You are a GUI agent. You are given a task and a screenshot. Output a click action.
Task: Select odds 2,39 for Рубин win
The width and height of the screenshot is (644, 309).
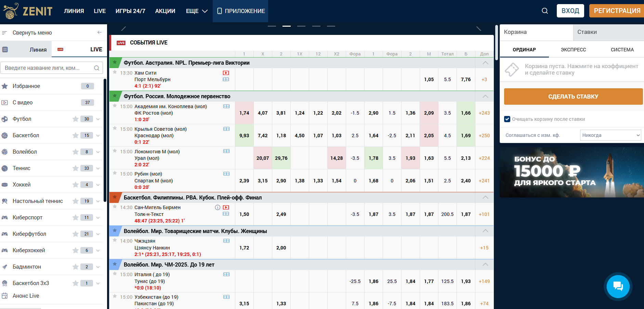[244, 181]
